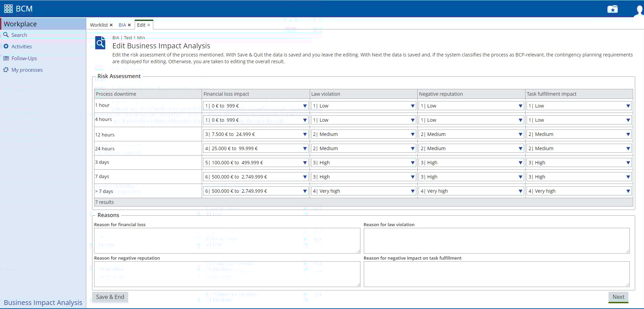Open Negative reputation dropdown for > 7 days
The width and height of the screenshot is (644, 309).
click(x=471, y=191)
